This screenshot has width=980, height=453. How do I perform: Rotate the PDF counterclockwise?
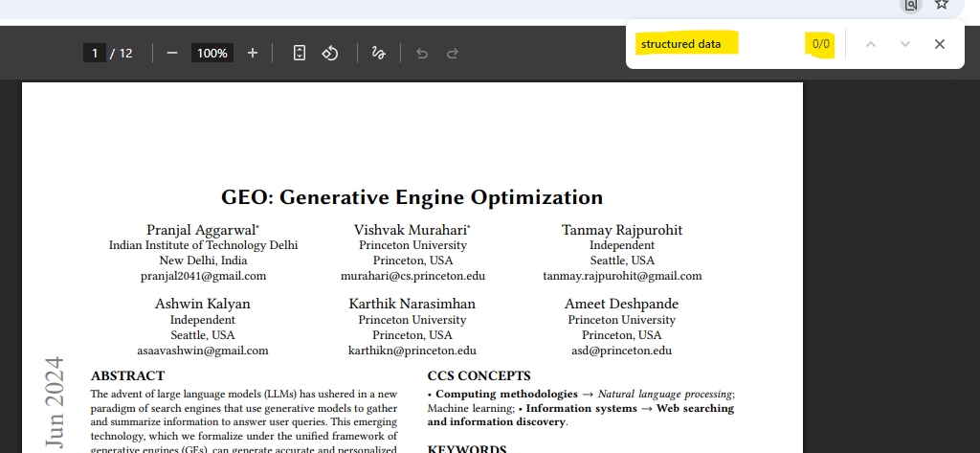coord(330,53)
